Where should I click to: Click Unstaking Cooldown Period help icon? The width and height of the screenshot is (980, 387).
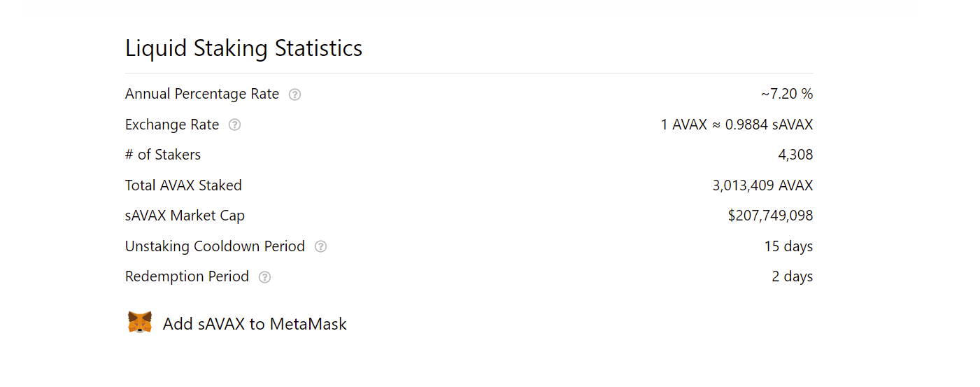click(320, 246)
